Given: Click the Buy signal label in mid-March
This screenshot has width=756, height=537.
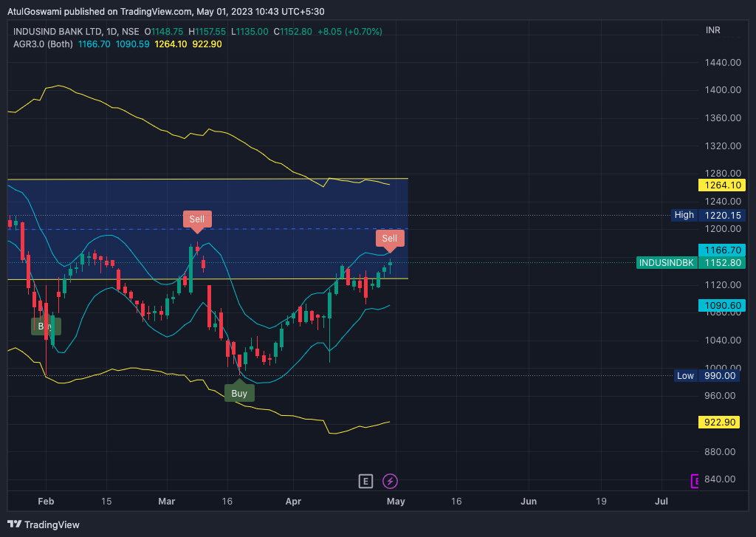Looking at the screenshot, I should [x=239, y=393].
